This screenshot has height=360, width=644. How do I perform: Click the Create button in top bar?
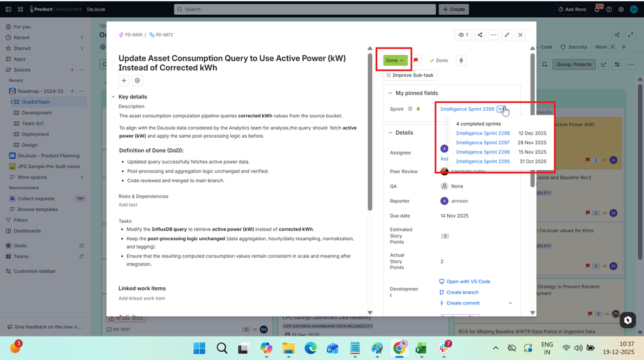click(x=454, y=9)
